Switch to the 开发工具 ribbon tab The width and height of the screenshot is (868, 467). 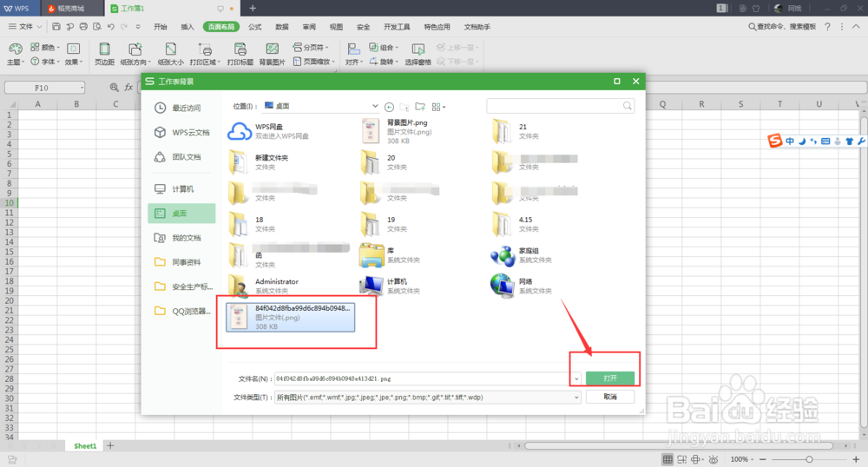(x=397, y=27)
